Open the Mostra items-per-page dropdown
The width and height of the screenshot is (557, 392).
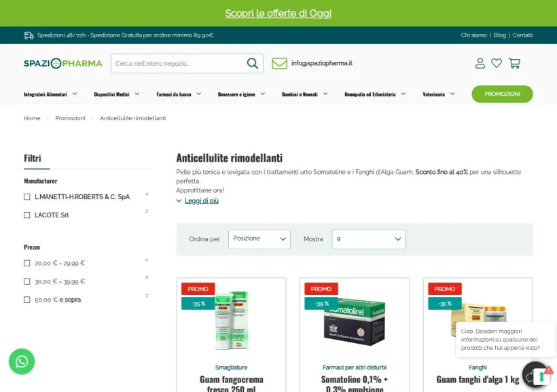368,239
